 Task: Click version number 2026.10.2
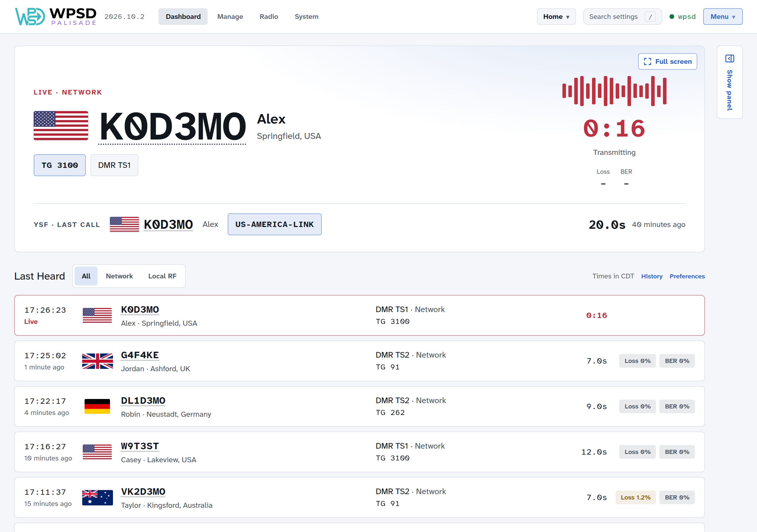(124, 17)
